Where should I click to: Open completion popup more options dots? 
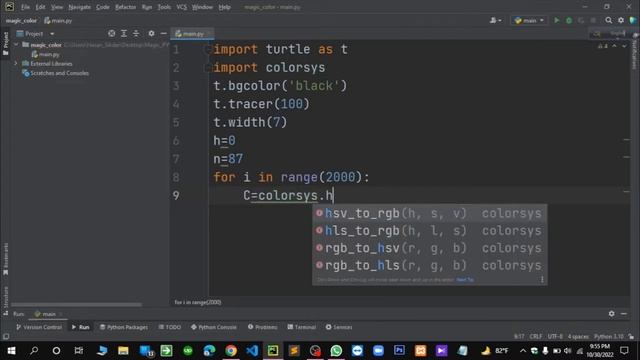[542, 280]
